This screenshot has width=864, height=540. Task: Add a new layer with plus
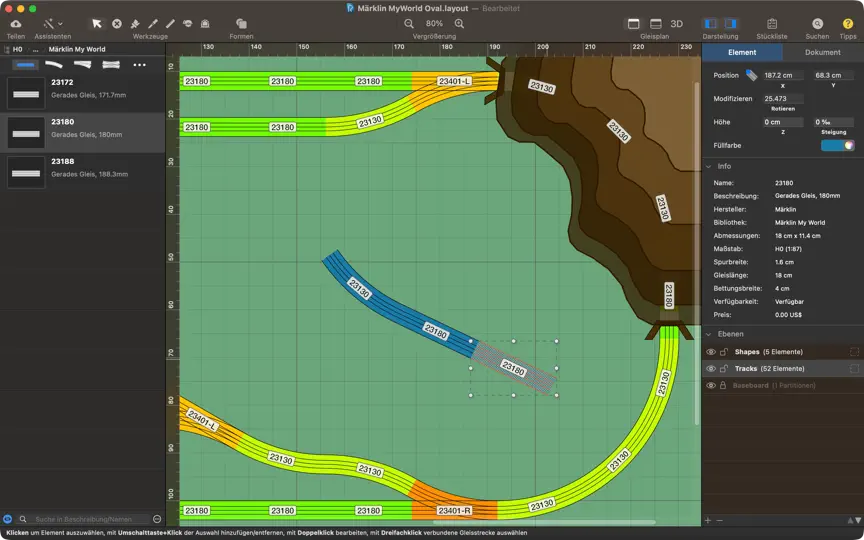[709, 520]
